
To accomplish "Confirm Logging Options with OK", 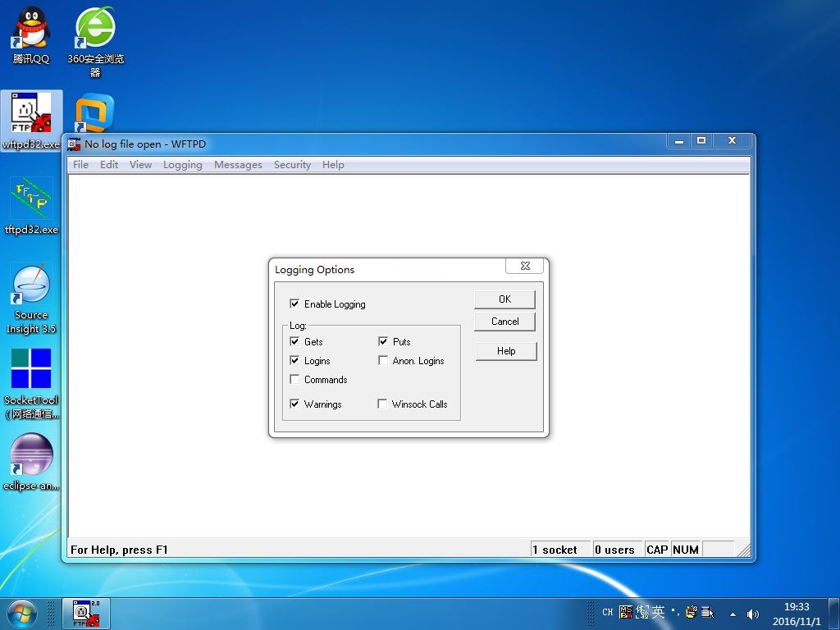I will click(x=504, y=299).
